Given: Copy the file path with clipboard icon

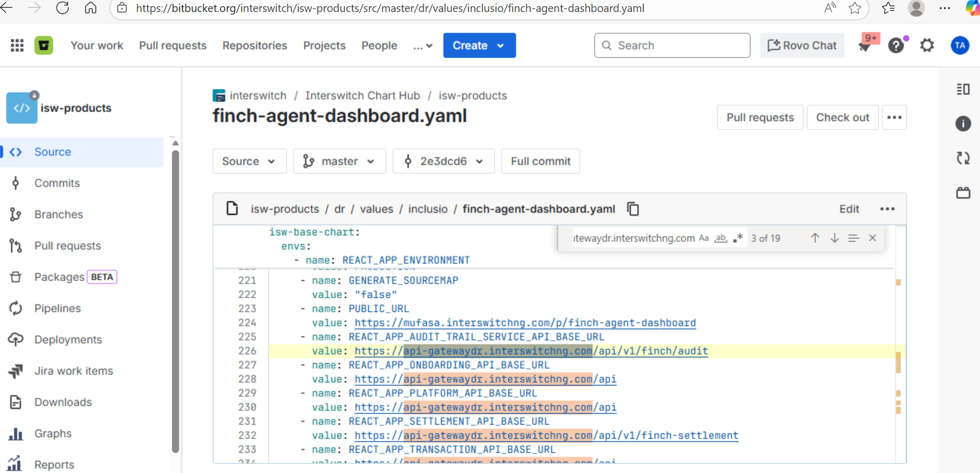Looking at the screenshot, I should coord(633,209).
